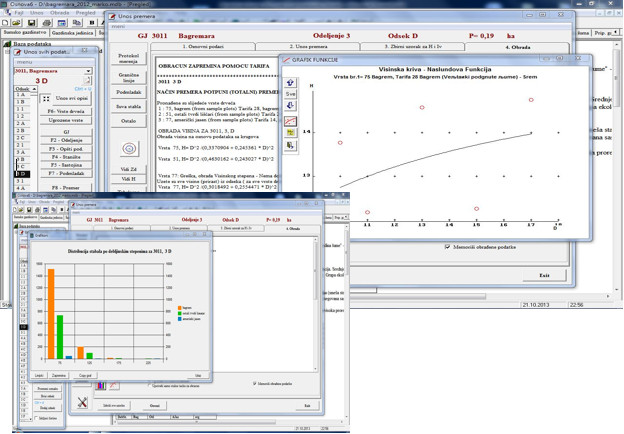Viewport: 624px width, 434px height.
Task: Select row 1 A in Odsek list
Action: pyautogui.click(x=22, y=95)
